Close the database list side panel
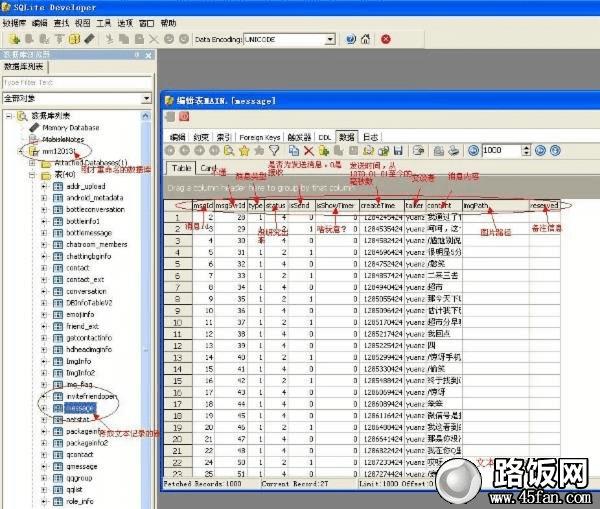Screen dimensions: 600x509 click(x=148, y=55)
